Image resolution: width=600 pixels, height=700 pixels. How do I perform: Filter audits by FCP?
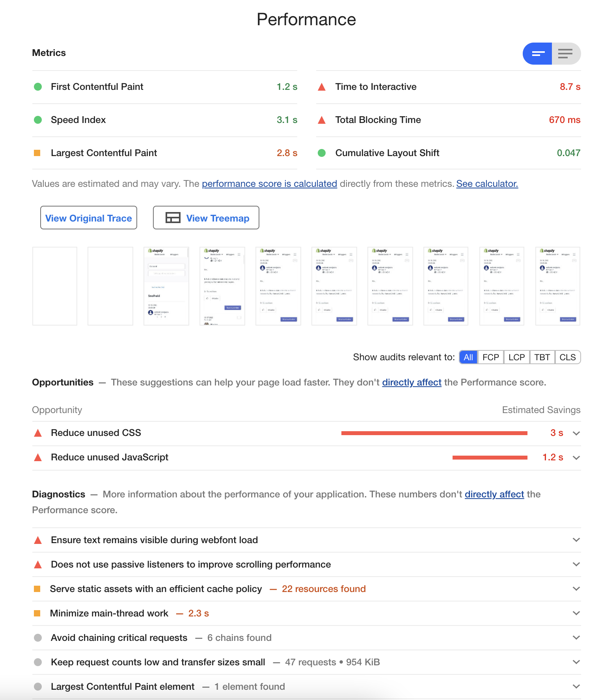[x=490, y=357]
